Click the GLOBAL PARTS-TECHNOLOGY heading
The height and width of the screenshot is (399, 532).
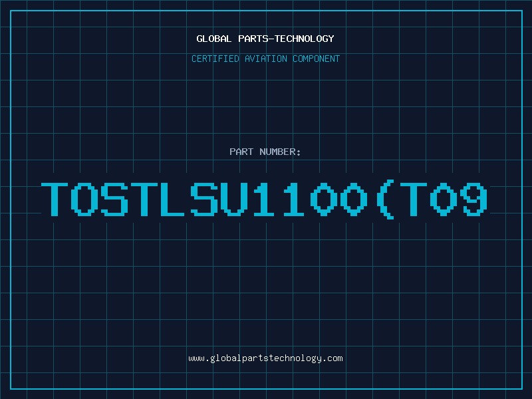click(265, 39)
